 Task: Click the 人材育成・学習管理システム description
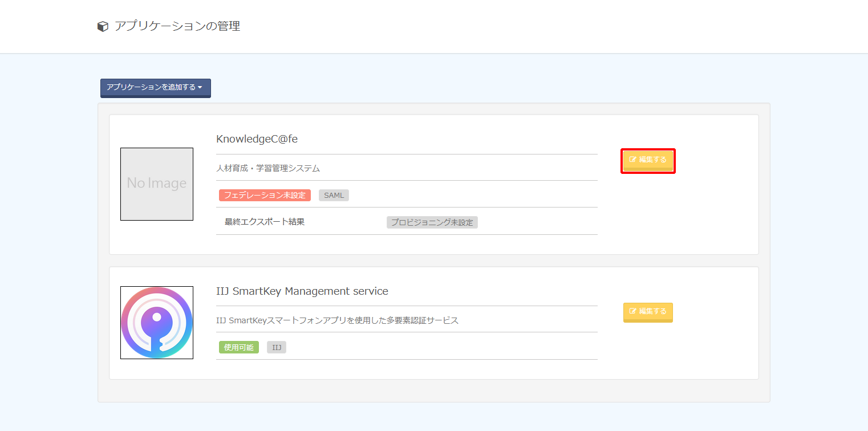point(268,169)
